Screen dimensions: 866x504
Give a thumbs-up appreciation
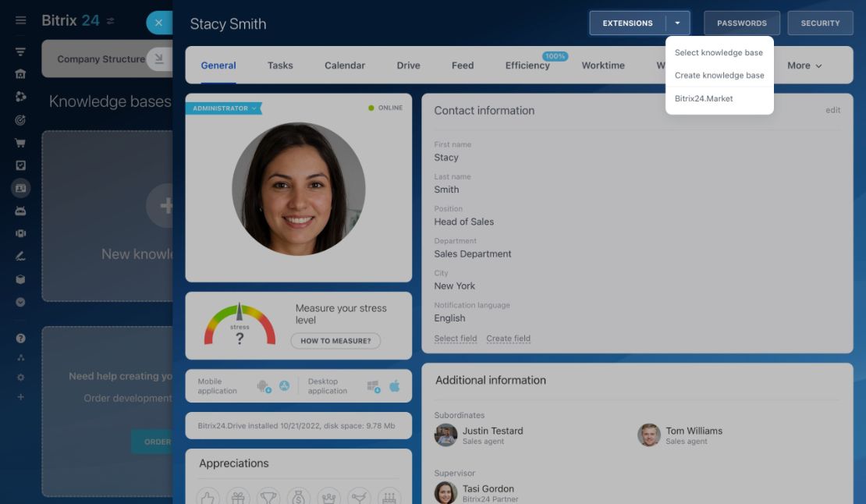point(208,498)
